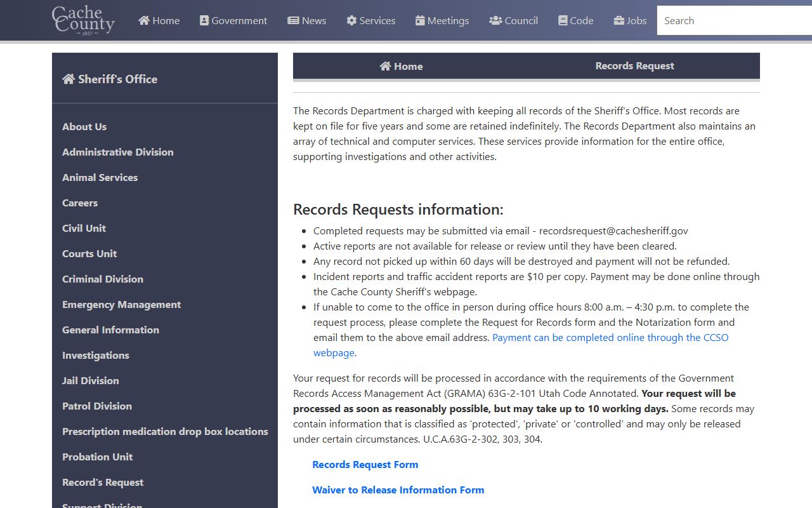Image resolution: width=812 pixels, height=508 pixels.
Task: Click the Government address book icon
Action: point(204,20)
